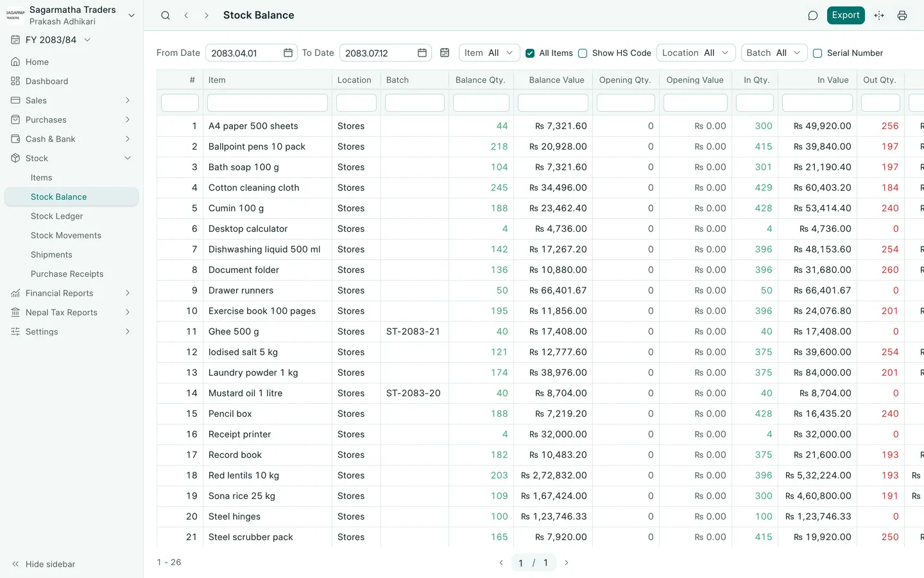This screenshot has width=924, height=578.
Task: Click the Purchases bag icon
Action: pos(15,119)
